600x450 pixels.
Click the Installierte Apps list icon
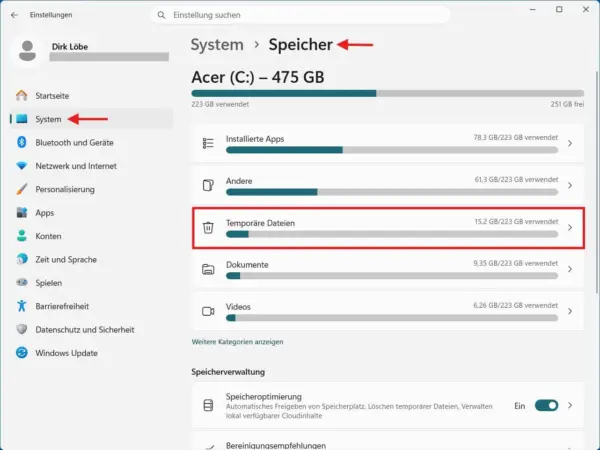coord(208,143)
